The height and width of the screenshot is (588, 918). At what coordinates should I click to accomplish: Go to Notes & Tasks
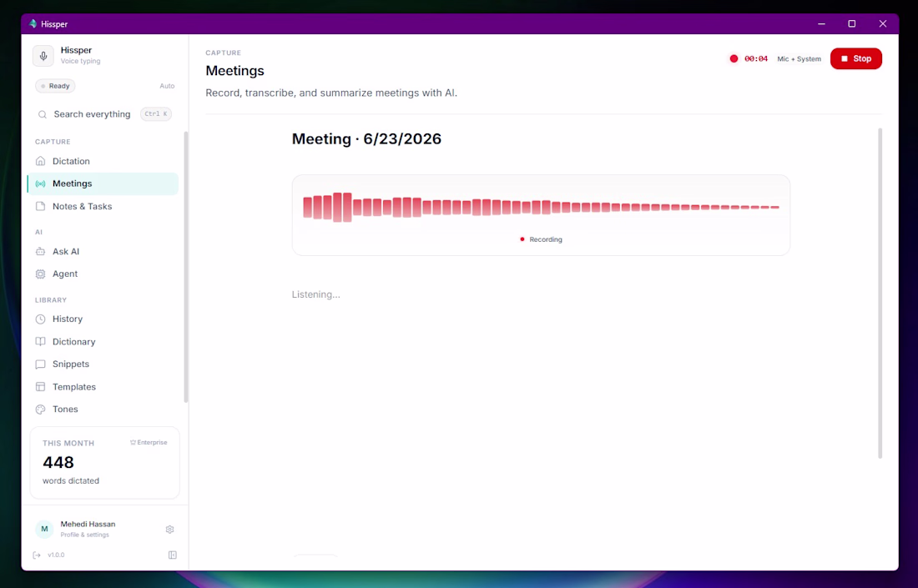click(103, 207)
